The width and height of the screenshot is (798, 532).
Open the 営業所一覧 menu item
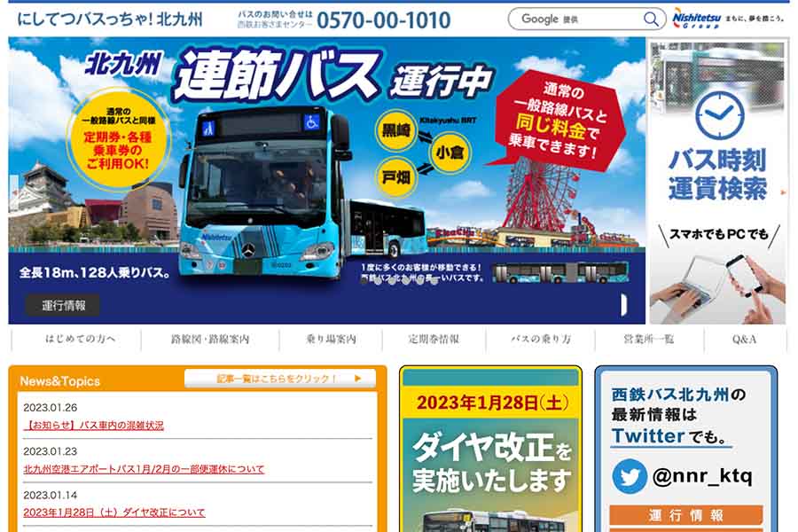click(x=649, y=339)
